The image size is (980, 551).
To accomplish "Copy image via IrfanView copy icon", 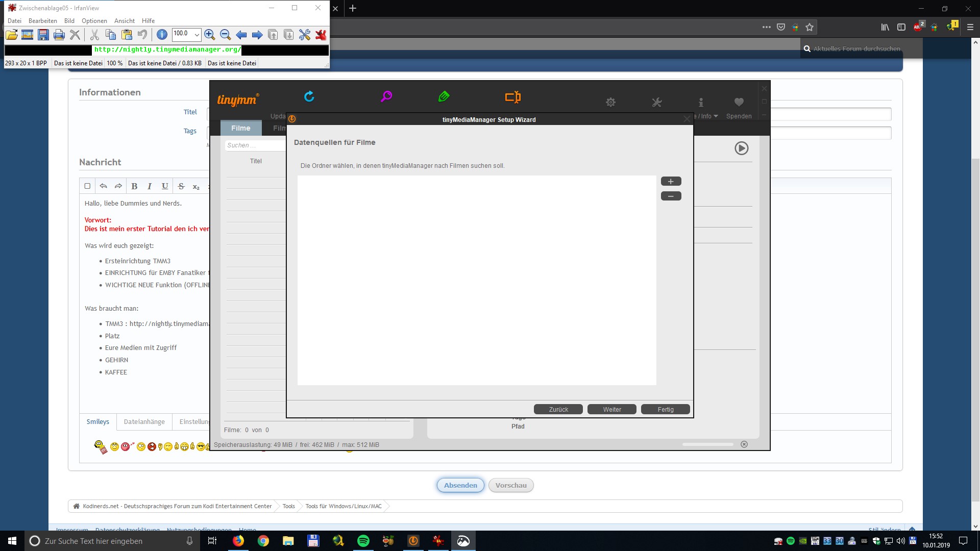I will pyautogui.click(x=110, y=35).
